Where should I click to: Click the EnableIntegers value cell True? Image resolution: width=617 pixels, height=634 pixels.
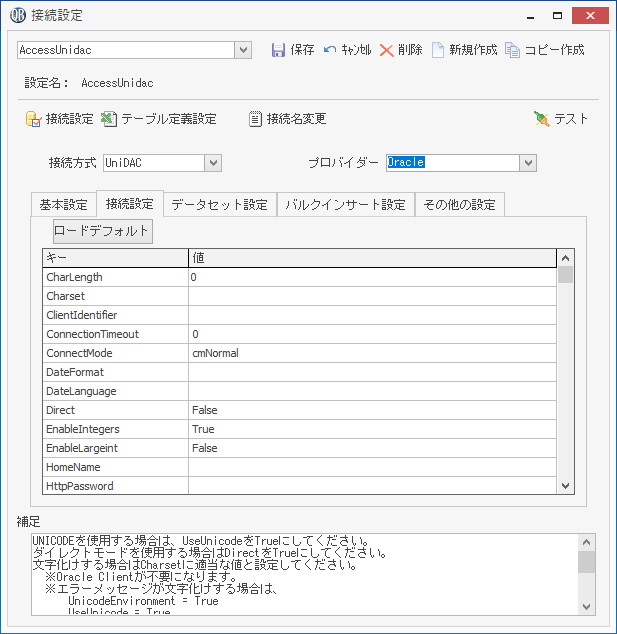pos(372,429)
